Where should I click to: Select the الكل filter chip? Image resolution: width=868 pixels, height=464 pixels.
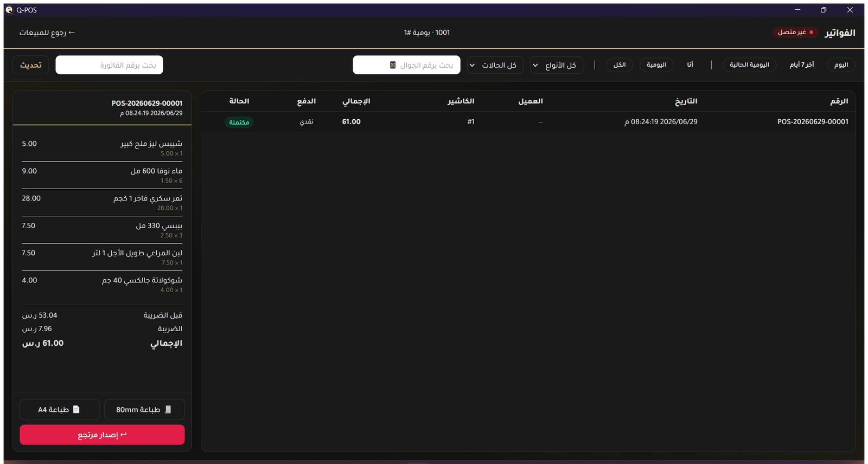(620, 65)
